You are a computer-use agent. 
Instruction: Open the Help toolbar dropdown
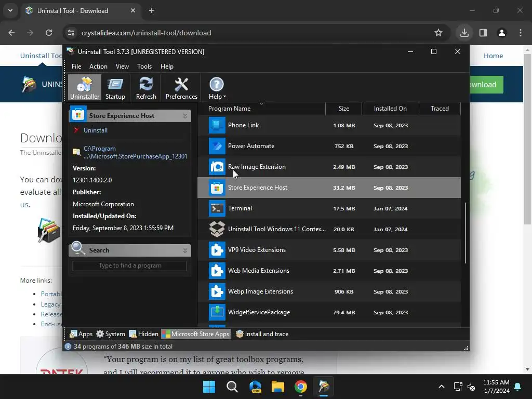[x=217, y=87]
